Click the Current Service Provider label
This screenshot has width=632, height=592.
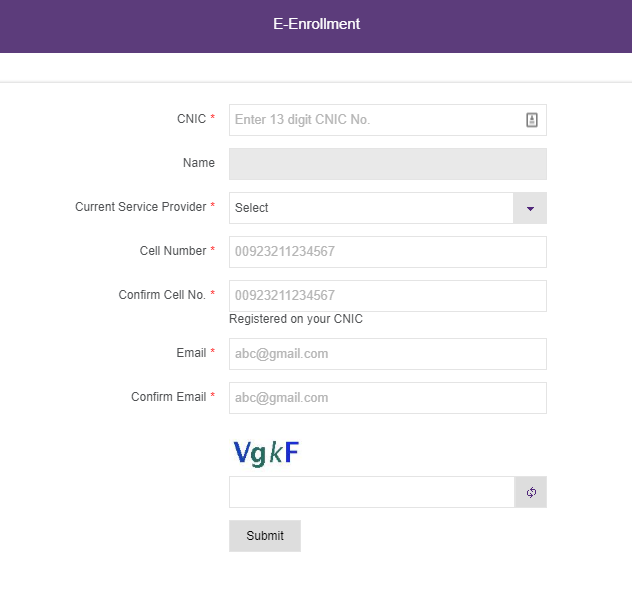[x=140, y=207]
